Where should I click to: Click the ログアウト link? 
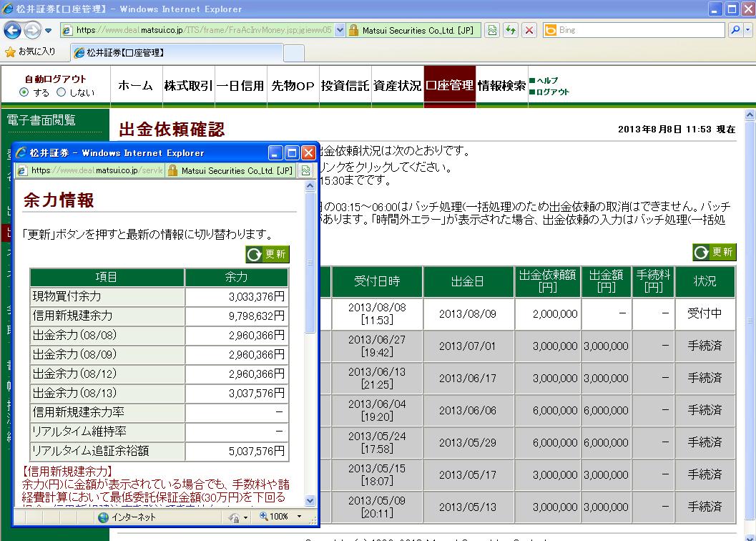[552, 92]
